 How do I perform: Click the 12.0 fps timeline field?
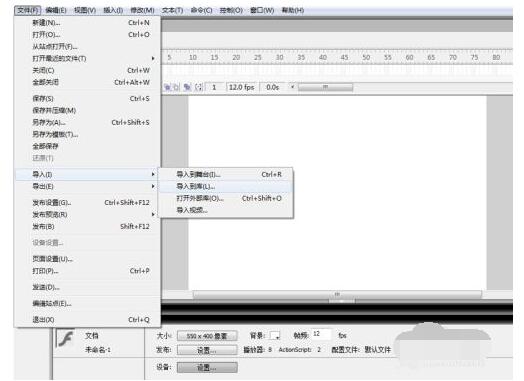click(x=242, y=87)
